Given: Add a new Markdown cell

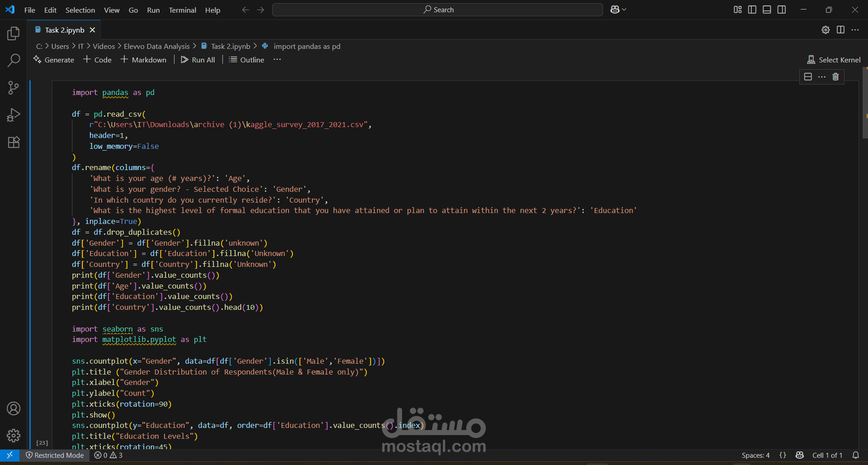Looking at the screenshot, I should pyautogui.click(x=143, y=60).
